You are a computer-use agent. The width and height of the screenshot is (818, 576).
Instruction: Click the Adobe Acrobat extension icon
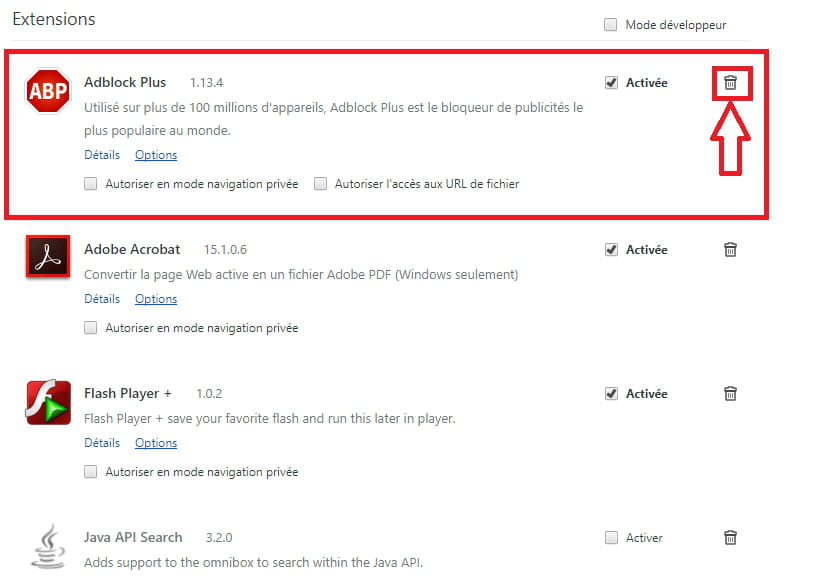pos(47,258)
